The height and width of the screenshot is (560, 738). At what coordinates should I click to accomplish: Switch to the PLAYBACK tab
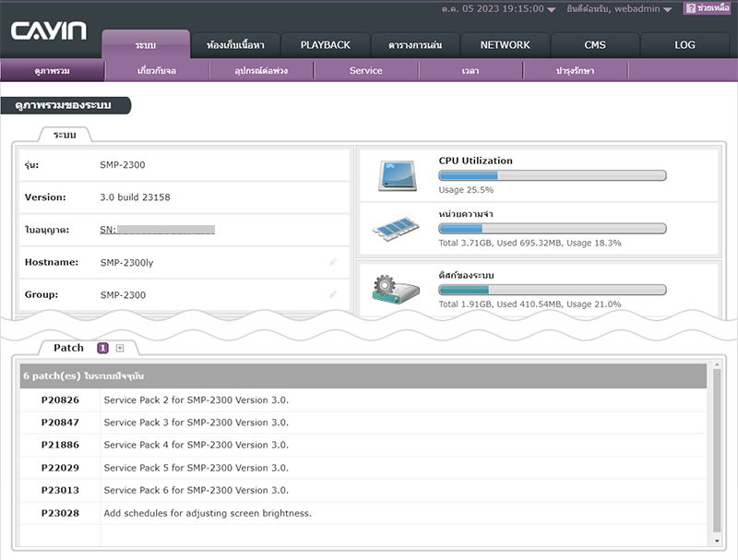click(326, 45)
